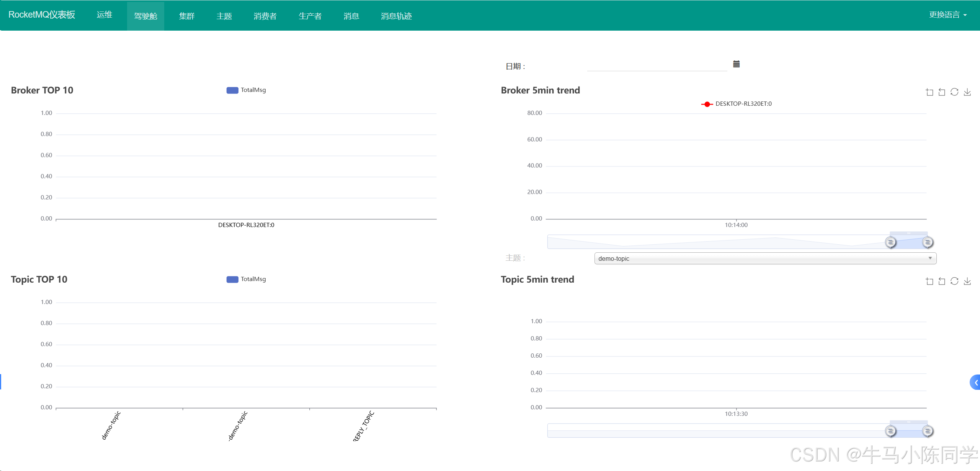Screen dimensions: 980x471
Task: Download Topic 5min trend as image
Action: 967,281
